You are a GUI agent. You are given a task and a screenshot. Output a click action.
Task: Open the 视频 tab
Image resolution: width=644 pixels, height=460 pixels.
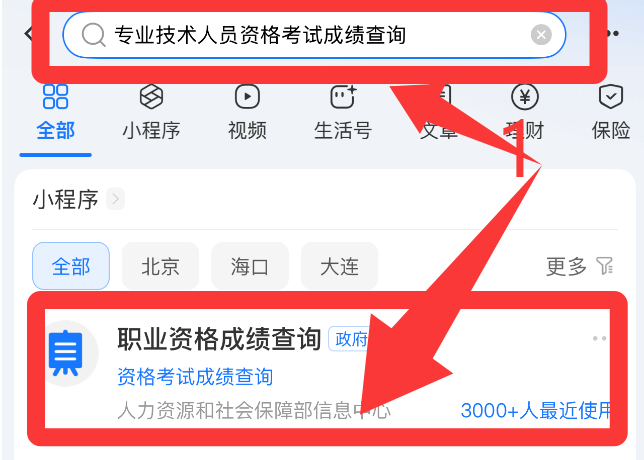click(247, 112)
